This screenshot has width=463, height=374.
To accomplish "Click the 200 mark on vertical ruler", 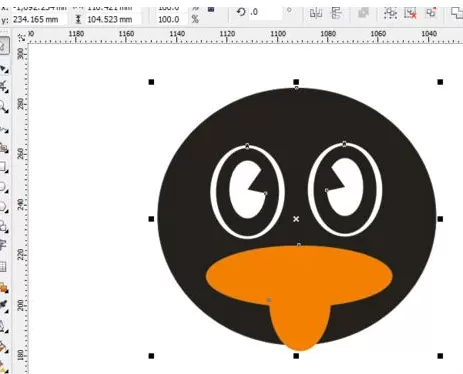I will tap(21, 305).
